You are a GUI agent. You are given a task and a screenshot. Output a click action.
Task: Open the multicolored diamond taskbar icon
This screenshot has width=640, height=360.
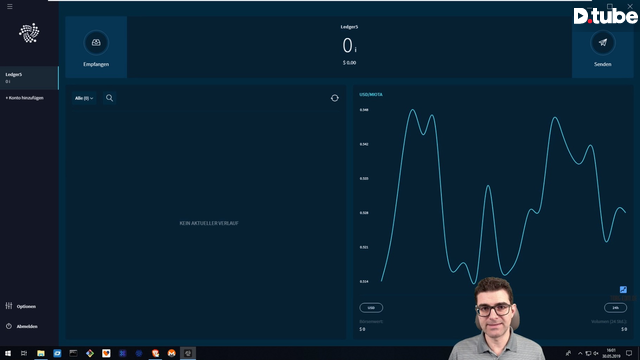(90, 353)
